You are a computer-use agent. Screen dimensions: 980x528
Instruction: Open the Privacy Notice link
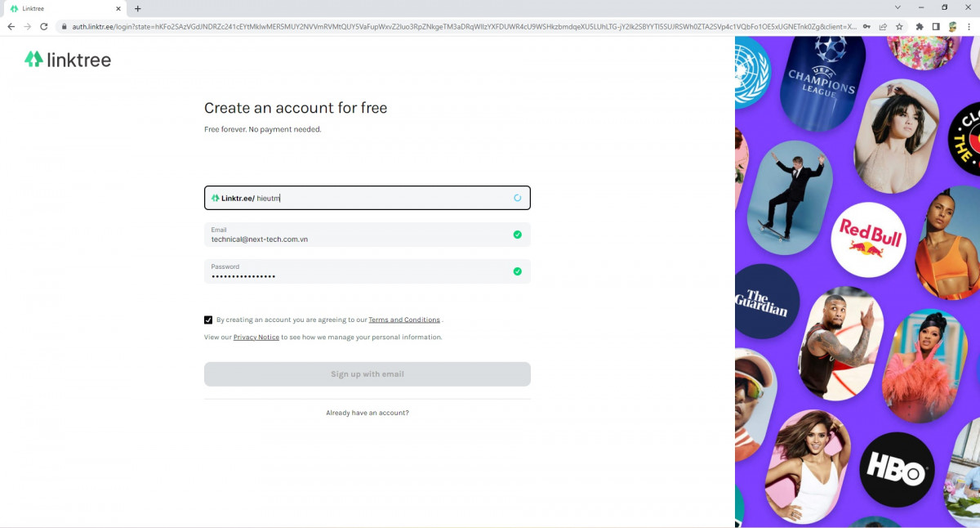click(x=256, y=337)
